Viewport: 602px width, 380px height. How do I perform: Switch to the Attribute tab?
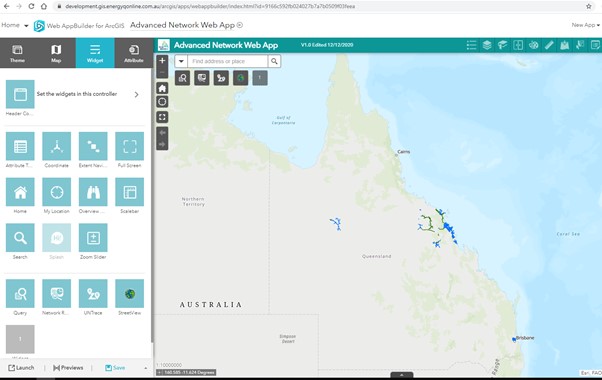coord(134,53)
